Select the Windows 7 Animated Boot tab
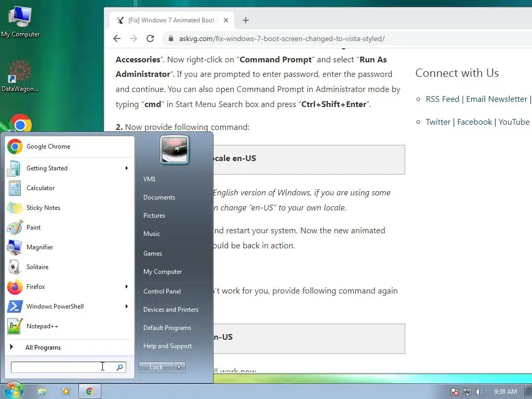The image size is (532, 399). click(171, 20)
